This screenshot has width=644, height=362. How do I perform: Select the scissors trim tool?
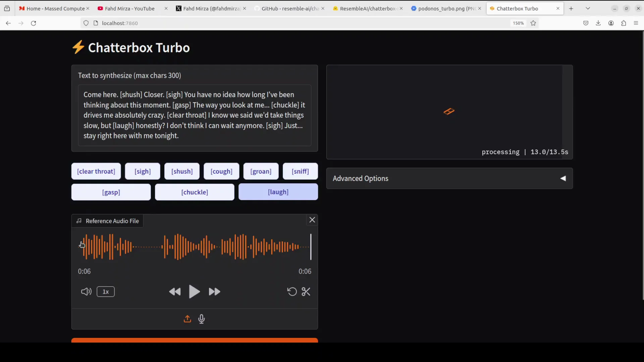tap(306, 292)
